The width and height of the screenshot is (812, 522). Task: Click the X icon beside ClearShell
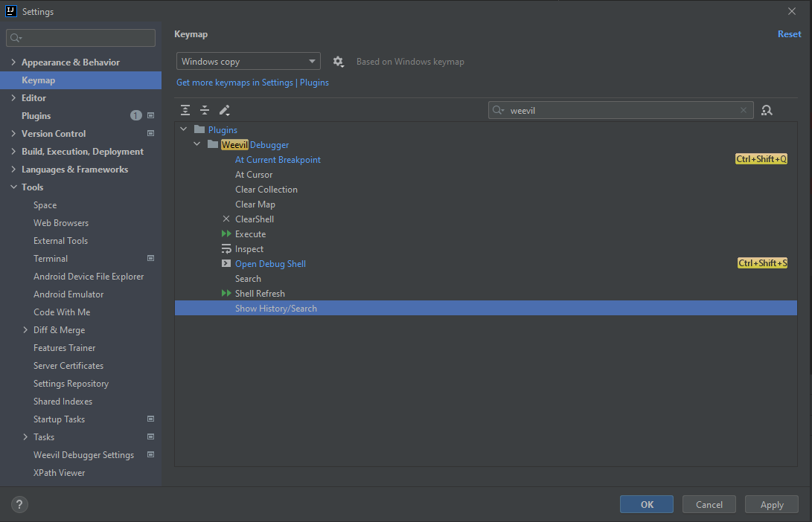tap(226, 219)
